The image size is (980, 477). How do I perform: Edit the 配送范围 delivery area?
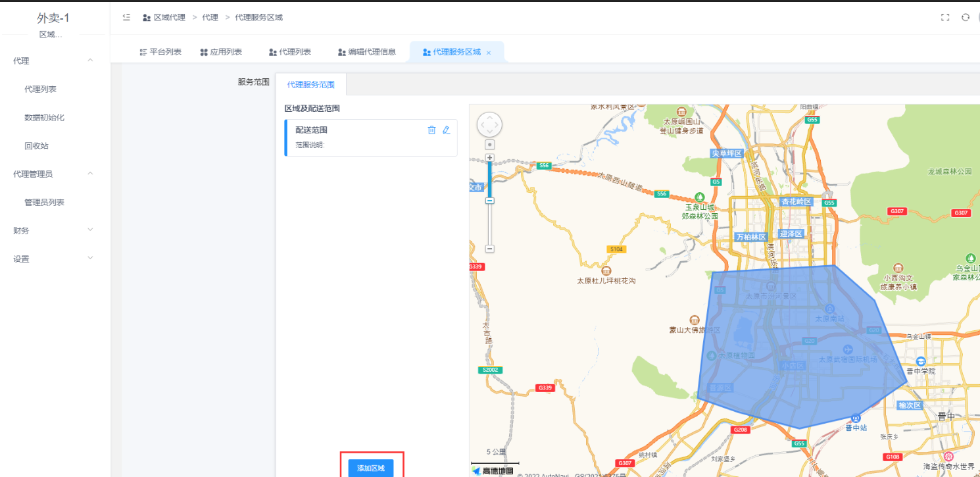click(x=447, y=130)
